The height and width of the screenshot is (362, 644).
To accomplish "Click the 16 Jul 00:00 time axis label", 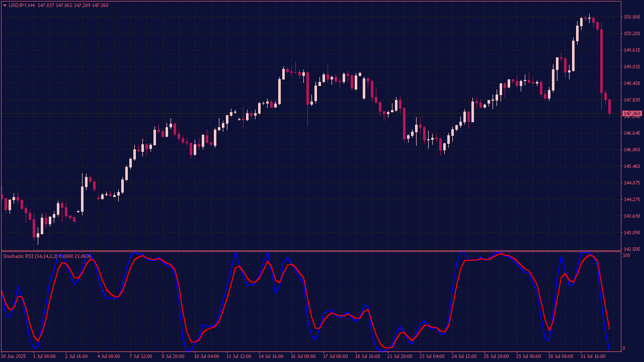I will click(x=303, y=356).
